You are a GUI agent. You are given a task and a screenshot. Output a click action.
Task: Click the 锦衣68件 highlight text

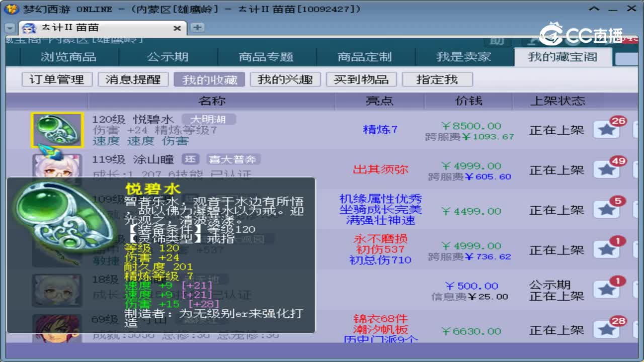click(x=380, y=319)
